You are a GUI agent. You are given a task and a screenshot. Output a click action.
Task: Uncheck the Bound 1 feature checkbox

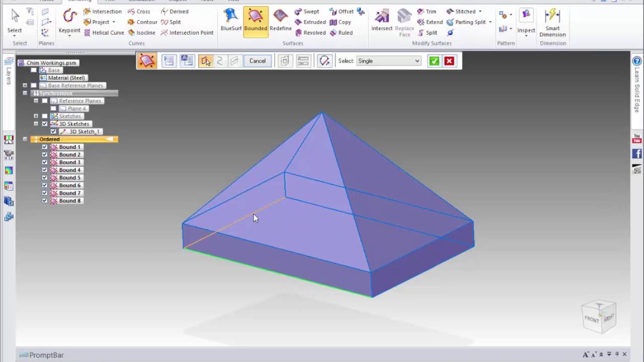click(45, 147)
